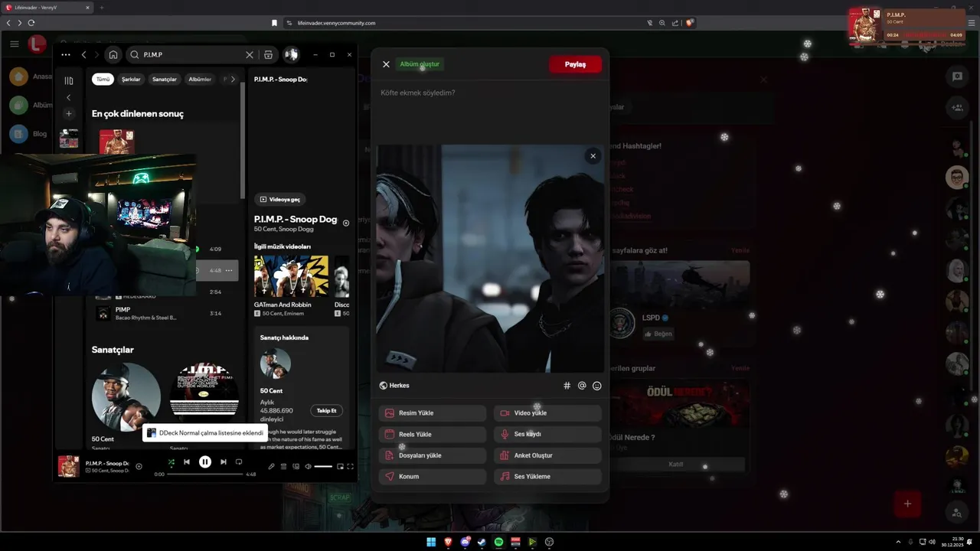Click Takip Et to follow 50 Cent
The image size is (980, 551).
tap(326, 411)
